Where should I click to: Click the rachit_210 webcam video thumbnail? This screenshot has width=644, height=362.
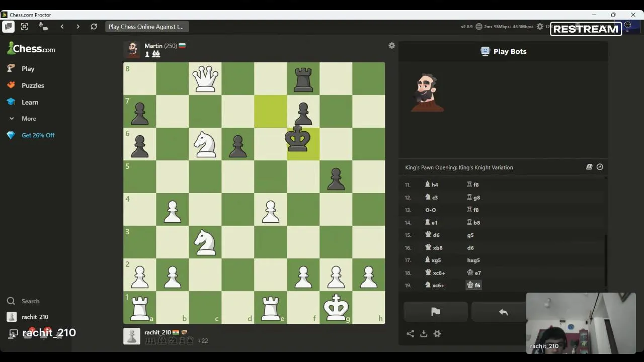coord(581,323)
